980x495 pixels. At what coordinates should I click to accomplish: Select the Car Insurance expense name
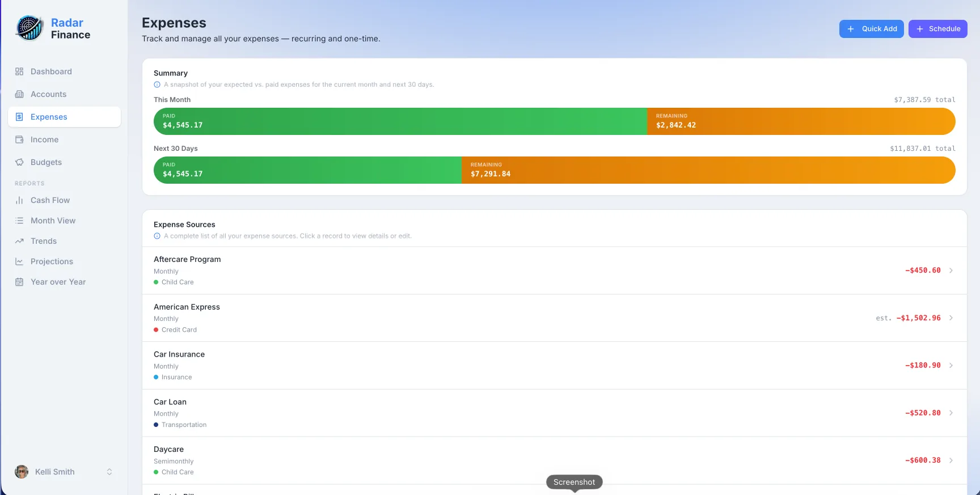coord(179,354)
